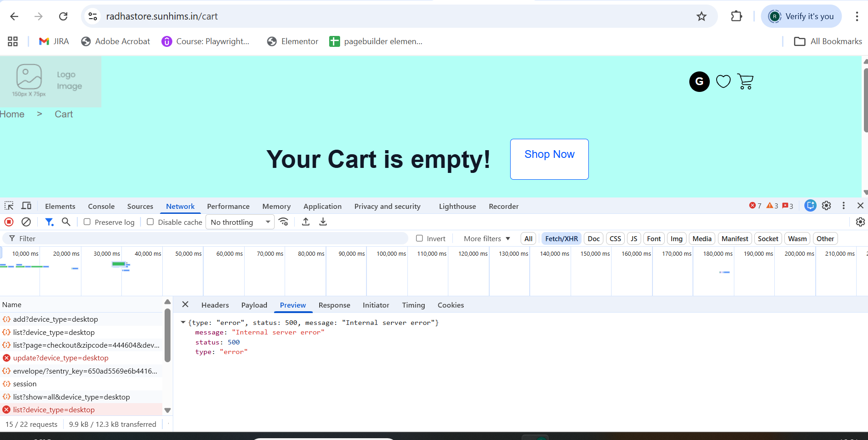This screenshot has width=868, height=440.
Task: Clear the network log
Action: point(26,222)
